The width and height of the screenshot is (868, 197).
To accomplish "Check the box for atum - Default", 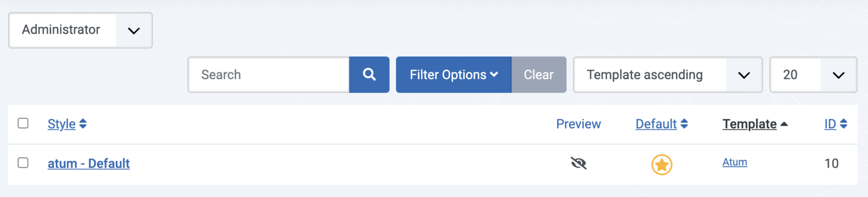I will 23,163.
